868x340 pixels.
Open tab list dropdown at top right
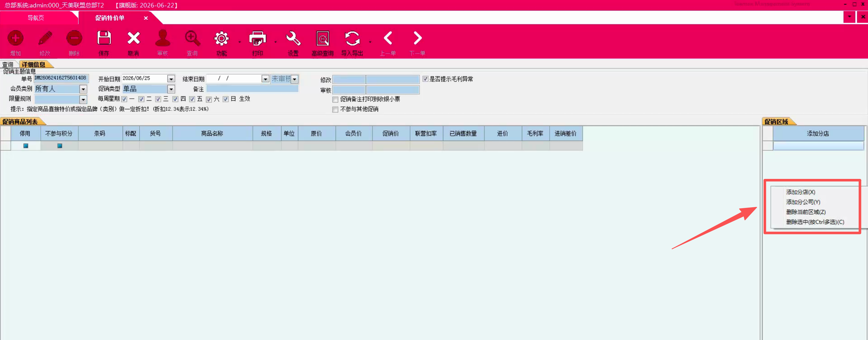[x=850, y=17]
